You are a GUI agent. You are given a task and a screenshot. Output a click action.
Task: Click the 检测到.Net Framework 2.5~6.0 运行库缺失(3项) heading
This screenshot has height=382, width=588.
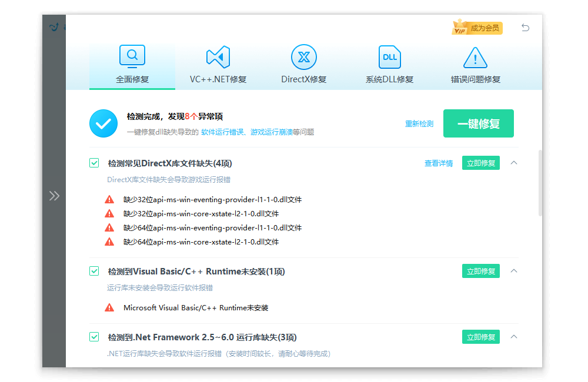coord(202,337)
